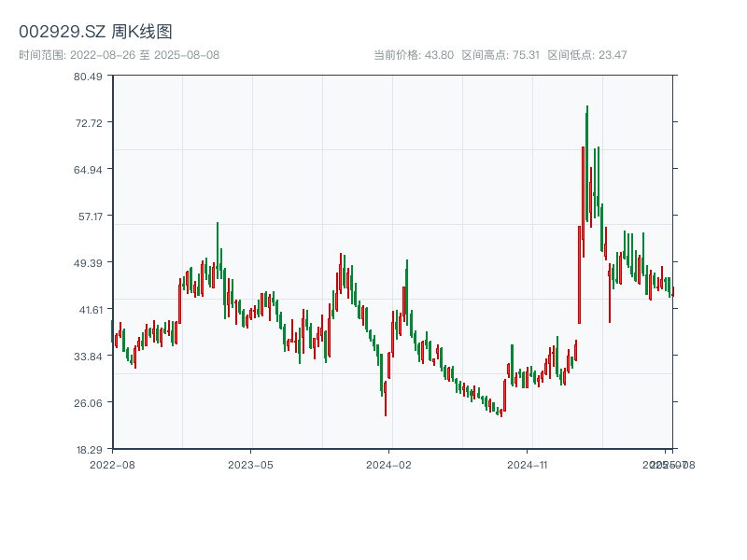Image resolution: width=747 pixels, height=560 pixels.
Task: Click the 2024-02 x-axis date label
Action: (x=389, y=464)
